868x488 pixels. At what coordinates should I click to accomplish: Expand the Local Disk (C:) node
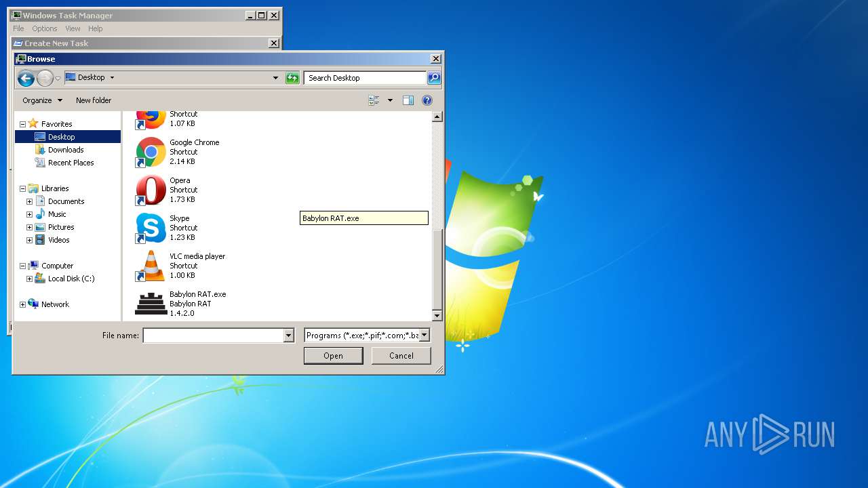pyautogui.click(x=29, y=279)
